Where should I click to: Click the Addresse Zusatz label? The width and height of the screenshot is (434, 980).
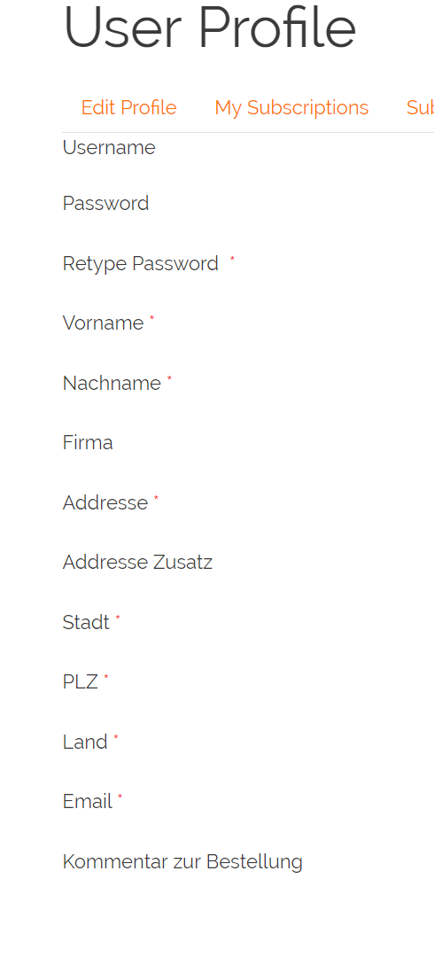click(x=137, y=563)
